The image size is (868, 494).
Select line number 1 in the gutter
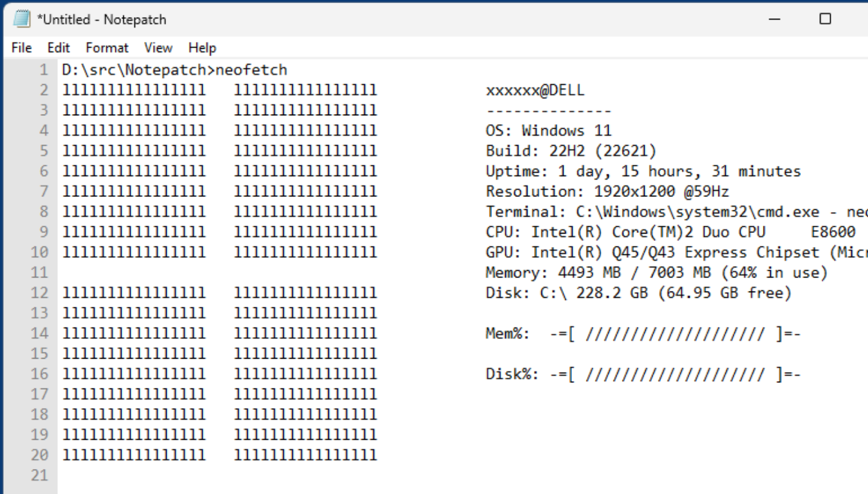[43, 69]
